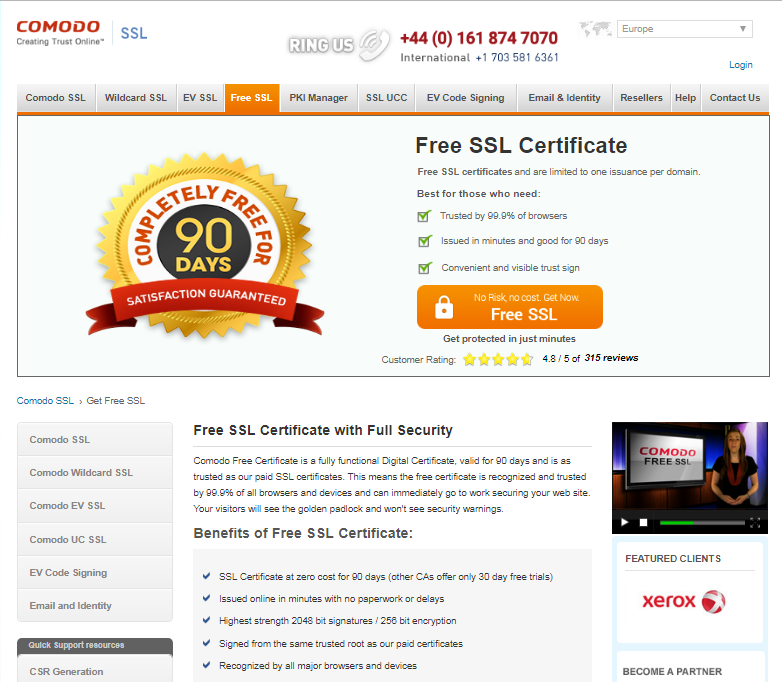Viewport: 782px width, 682px height.
Task: Play the Comodo Free SSL video
Action: coord(624,522)
